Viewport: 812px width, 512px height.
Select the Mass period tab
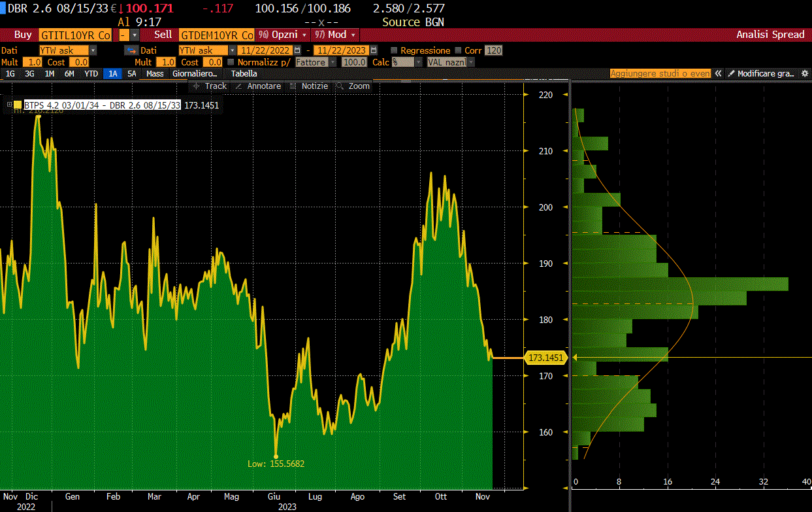click(x=155, y=74)
